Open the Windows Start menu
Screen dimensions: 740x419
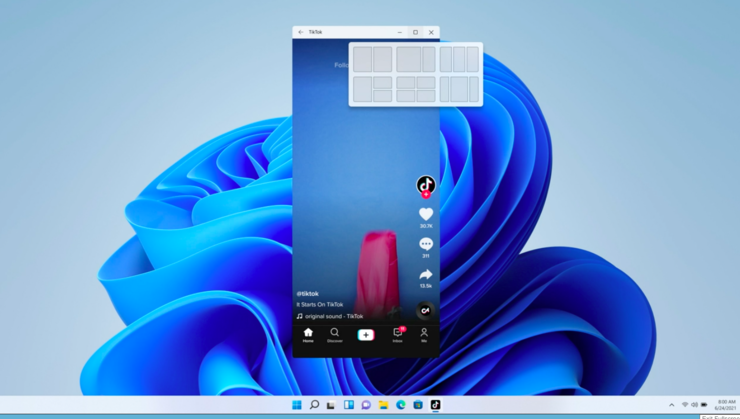(x=297, y=405)
